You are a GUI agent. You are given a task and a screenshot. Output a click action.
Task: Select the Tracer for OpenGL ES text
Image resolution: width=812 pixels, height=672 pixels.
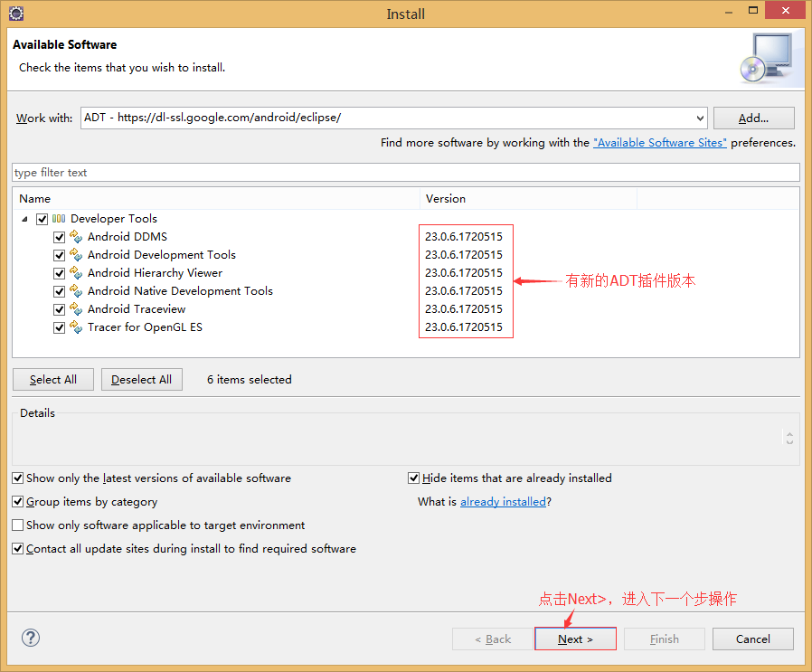(145, 327)
